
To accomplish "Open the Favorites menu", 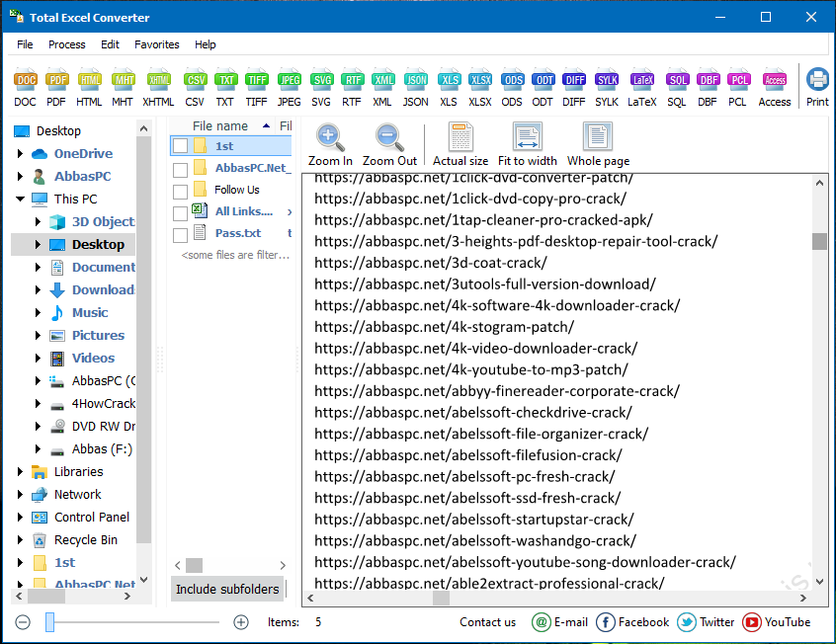I will (x=157, y=44).
